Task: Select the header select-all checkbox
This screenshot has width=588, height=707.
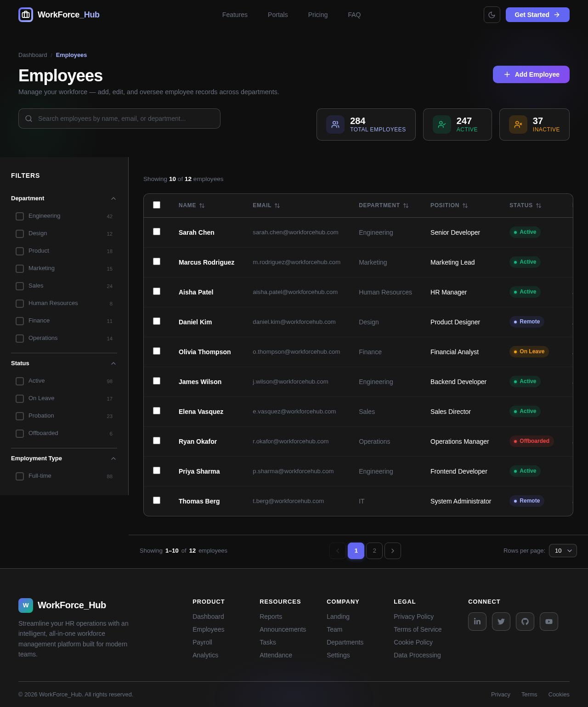Action: pos(157,205)
